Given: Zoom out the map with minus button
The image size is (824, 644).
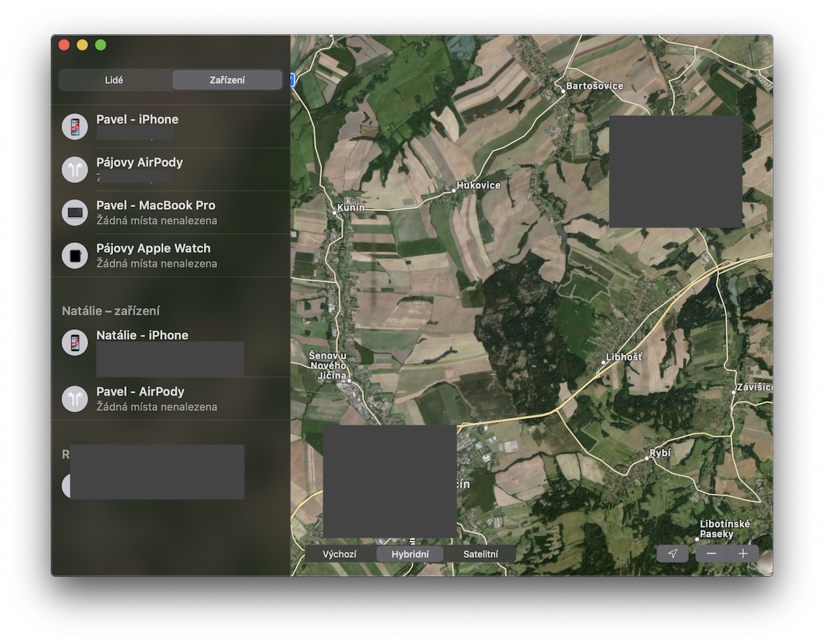Looking at the screenshot, I should click(x=712, y=553).
